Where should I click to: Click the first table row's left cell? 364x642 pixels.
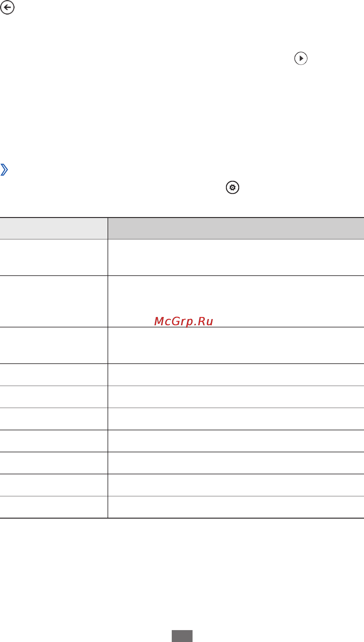pyautogui.click(x=54, y=258)
